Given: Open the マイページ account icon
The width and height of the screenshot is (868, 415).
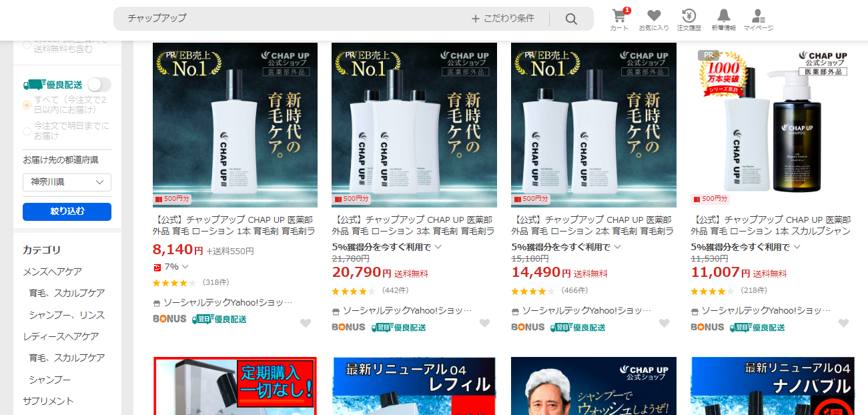Looking at the screenshot, I should point(758,16).
